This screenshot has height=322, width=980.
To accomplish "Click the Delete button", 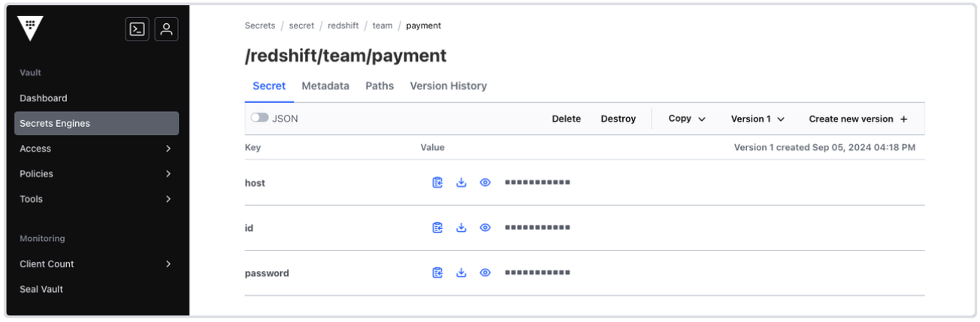I will 567,119.
